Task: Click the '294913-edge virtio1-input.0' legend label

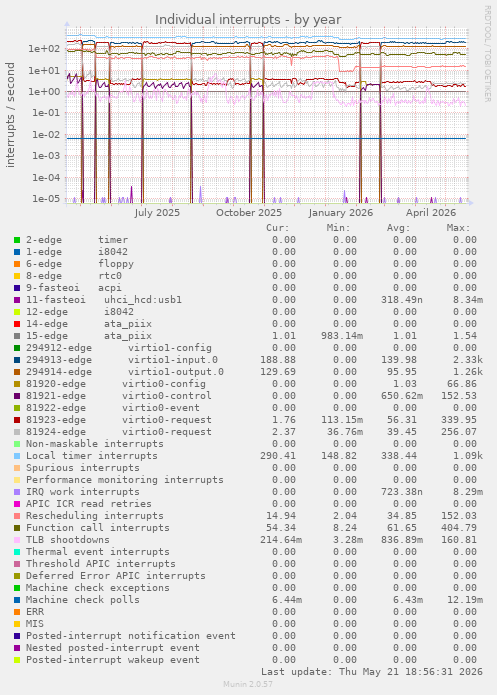Action: pyautogui.click(x=122, y=360)
